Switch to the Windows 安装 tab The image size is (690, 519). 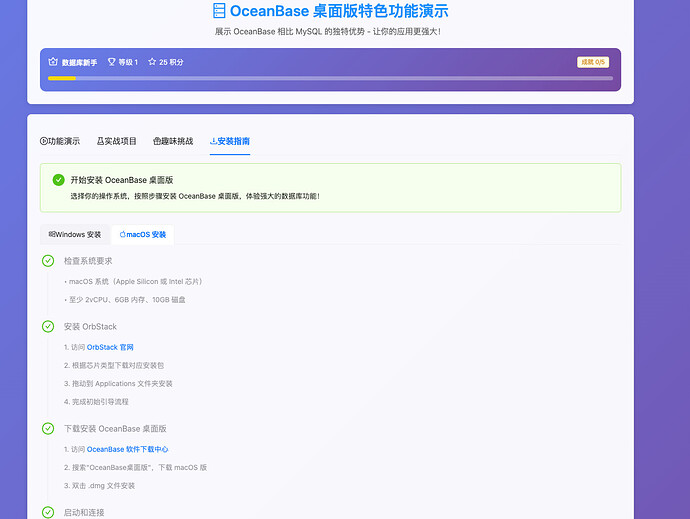(x=75, y=235)
